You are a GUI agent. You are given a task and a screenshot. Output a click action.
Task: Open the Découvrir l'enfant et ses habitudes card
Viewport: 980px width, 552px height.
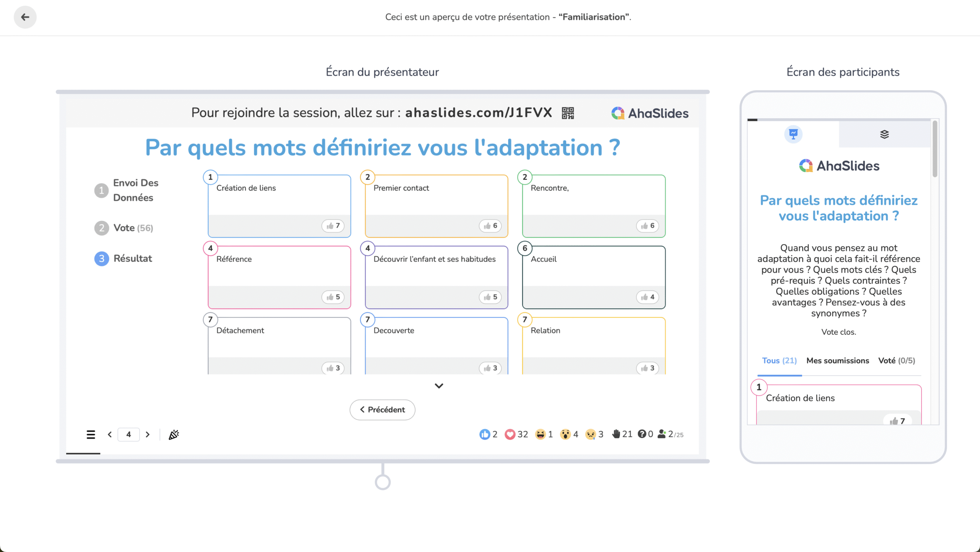tap(436, 277)
